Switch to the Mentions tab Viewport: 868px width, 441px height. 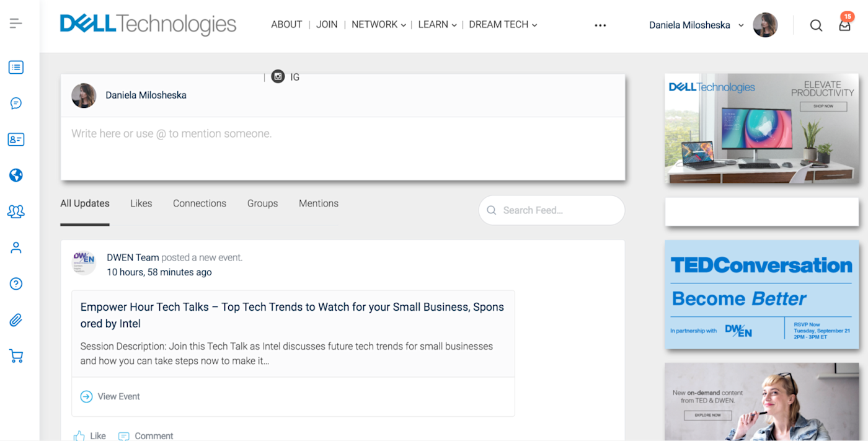tap(319, 203)
